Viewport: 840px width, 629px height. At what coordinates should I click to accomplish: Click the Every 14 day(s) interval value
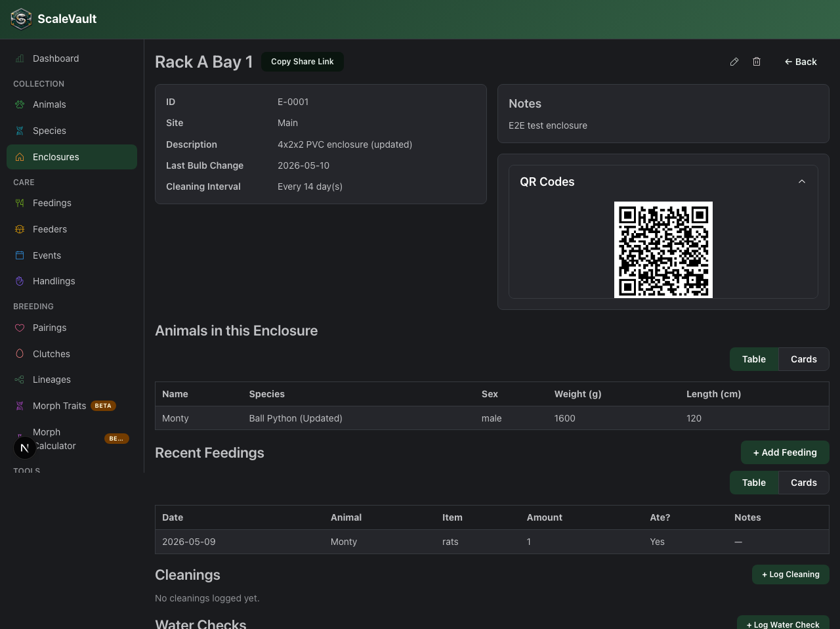[310, 186]
